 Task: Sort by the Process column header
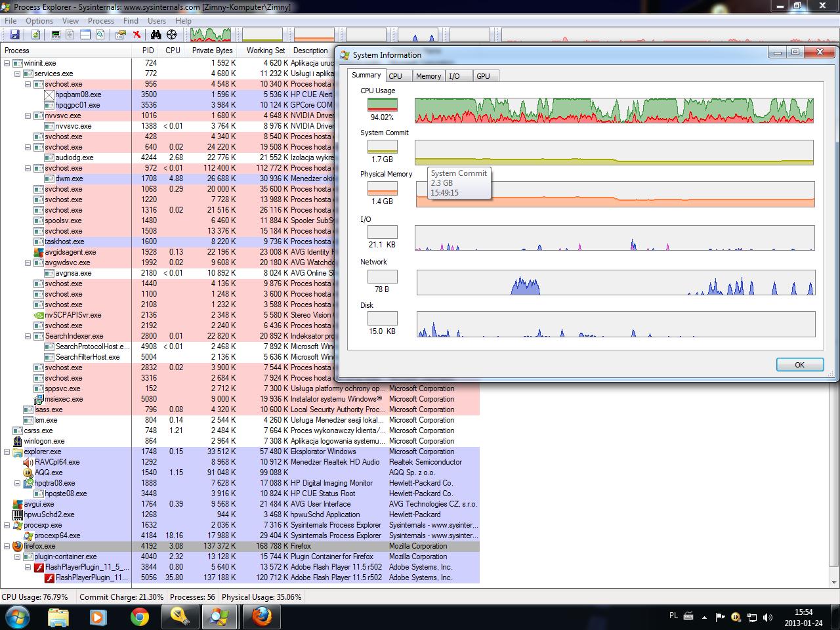click(x=66, y=51)
